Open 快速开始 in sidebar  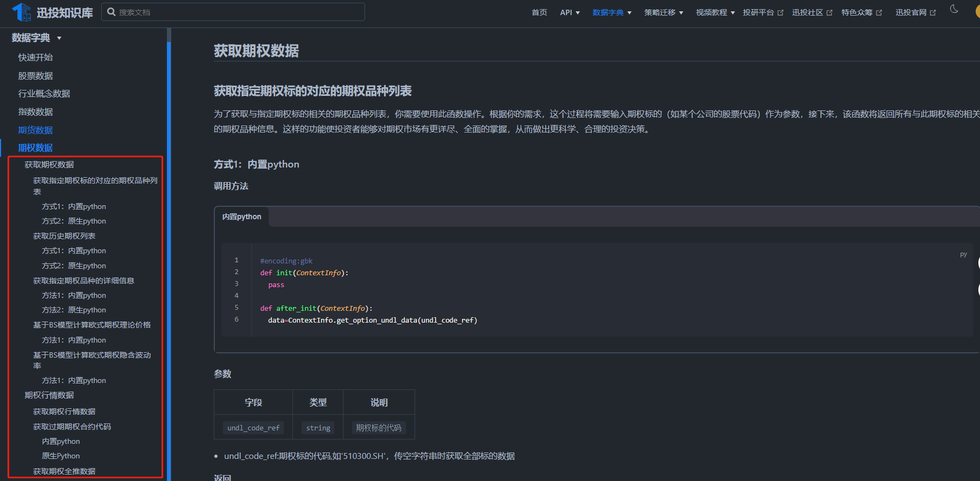tap(36, 57)
